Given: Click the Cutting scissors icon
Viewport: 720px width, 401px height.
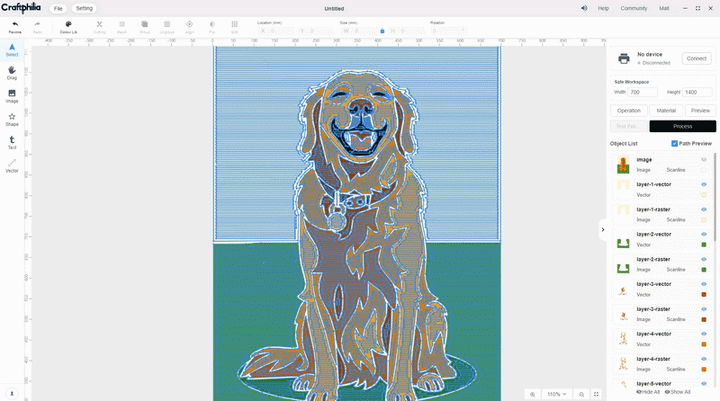Looking at the screenshot, I should pyautogui.click(x=99, y=24).
